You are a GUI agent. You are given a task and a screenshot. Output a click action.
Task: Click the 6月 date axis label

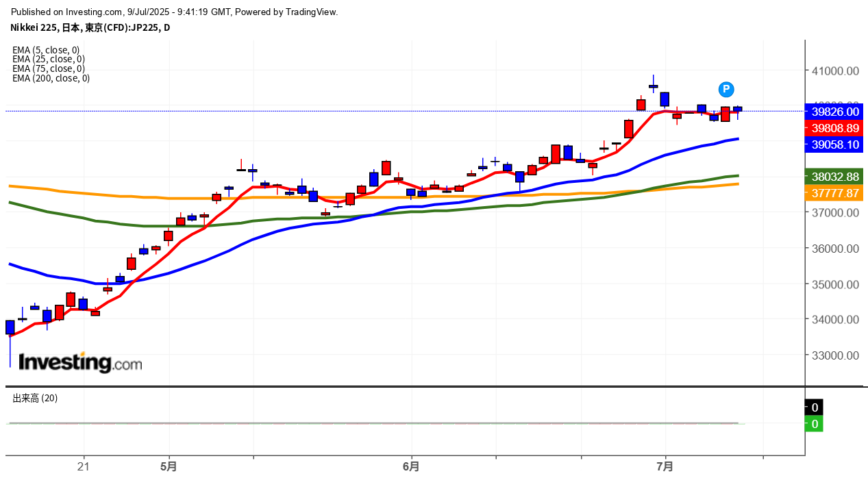(412, 466)
